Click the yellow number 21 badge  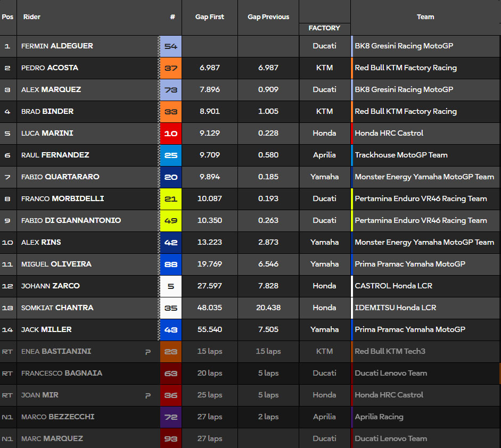click(x=171, y=199)
